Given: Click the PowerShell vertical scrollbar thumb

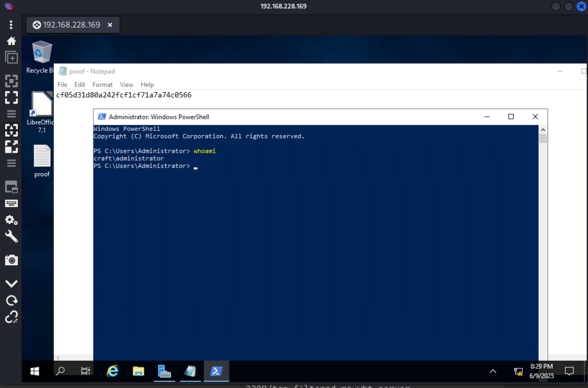Looking at the screenshot, I should click(x=543, y=138).
